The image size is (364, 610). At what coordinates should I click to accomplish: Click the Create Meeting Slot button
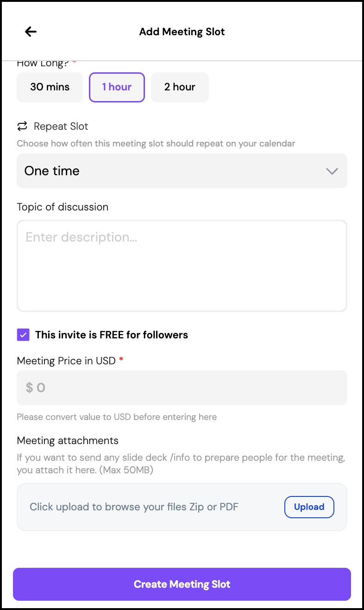click(x=182, y=584)
